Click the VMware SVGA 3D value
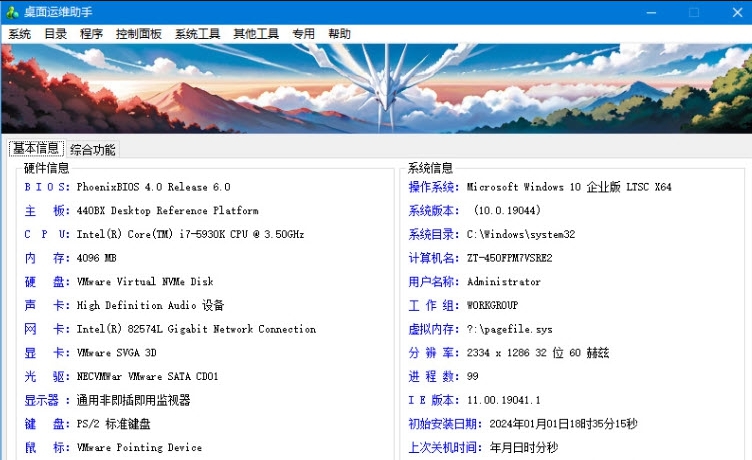Viewport: 752px width, 460px height. point(117,353)
